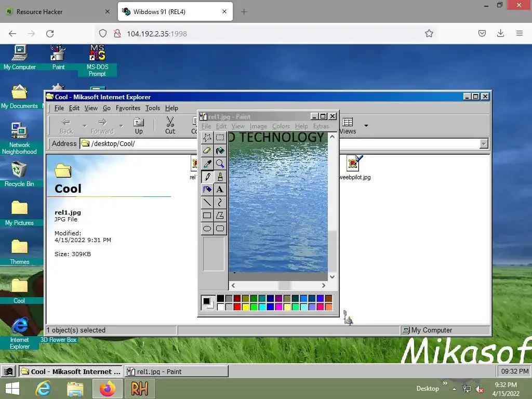This screenshot has height=399, width=532.
Task: Choose the Rectangle shape tool
Action: coord(207,216)
